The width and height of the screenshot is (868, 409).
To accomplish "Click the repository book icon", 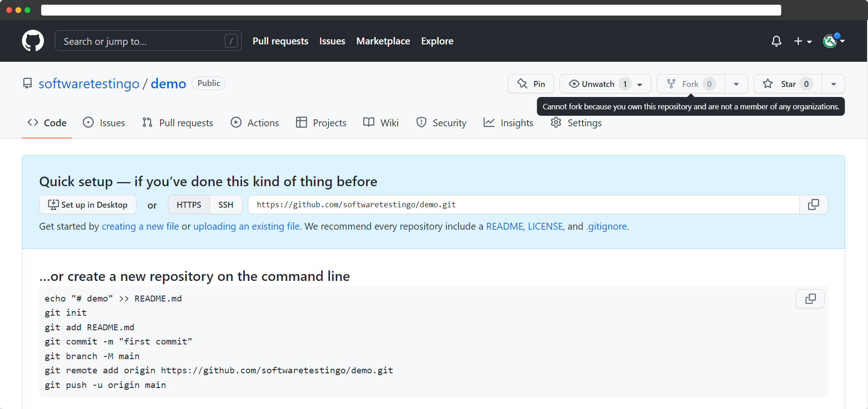I will click(x=27, y=83).
